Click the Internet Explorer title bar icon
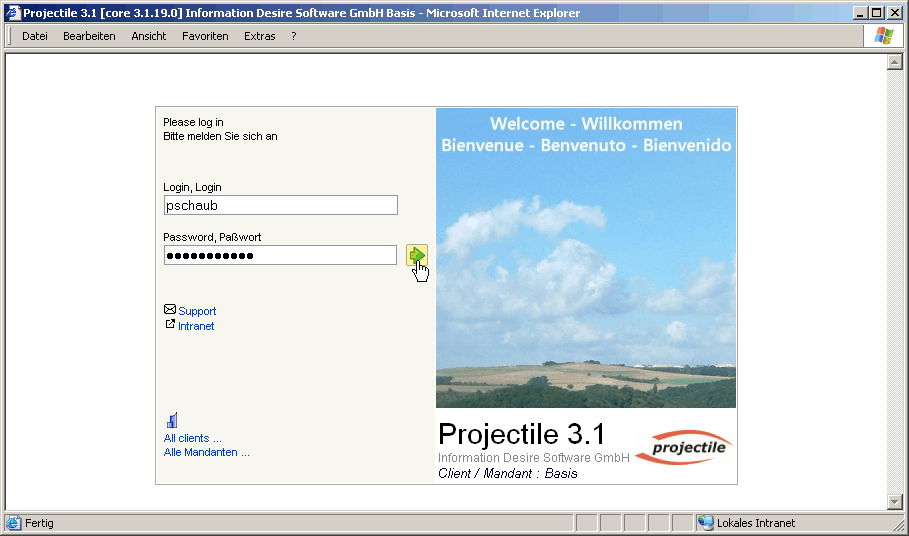909x536 pixels. tap(13, 13)
